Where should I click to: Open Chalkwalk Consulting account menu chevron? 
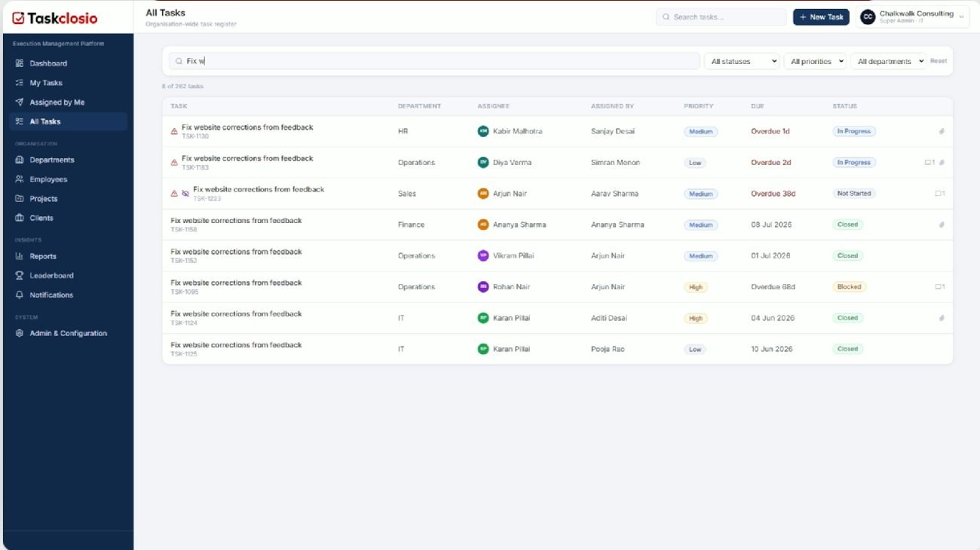pyautogui.click(x=961, y=17)
